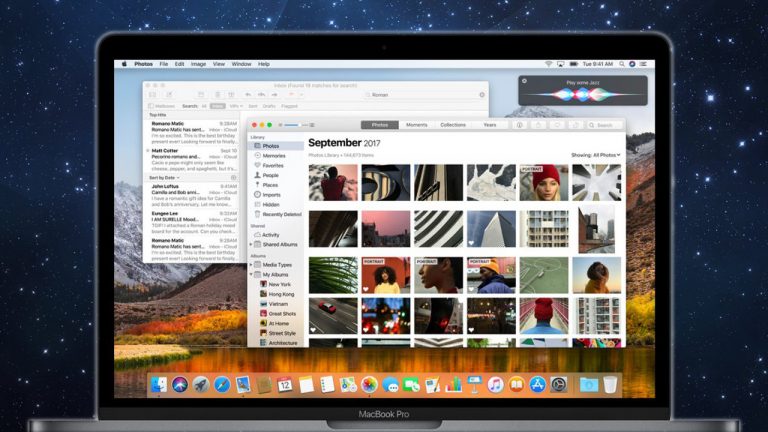Open Numbers bar chart icon in Dock
Image resolution: width=768 pixels, height=432 pixels.
(454, 384)
